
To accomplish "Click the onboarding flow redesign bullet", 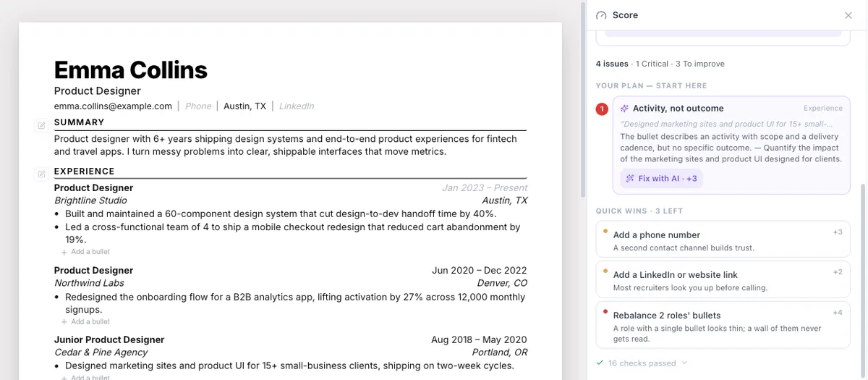I will [x=295, y=303].
